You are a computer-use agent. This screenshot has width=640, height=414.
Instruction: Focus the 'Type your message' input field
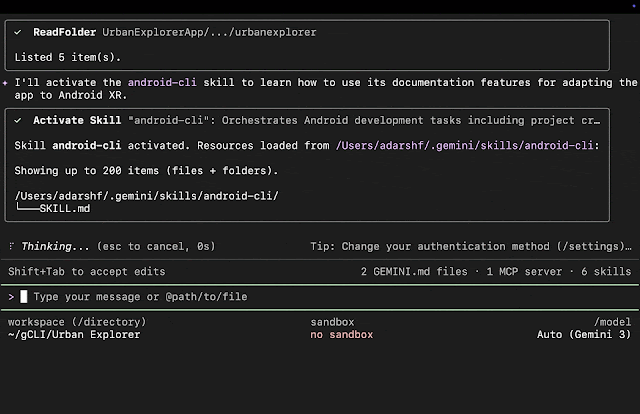click(140, 297)
